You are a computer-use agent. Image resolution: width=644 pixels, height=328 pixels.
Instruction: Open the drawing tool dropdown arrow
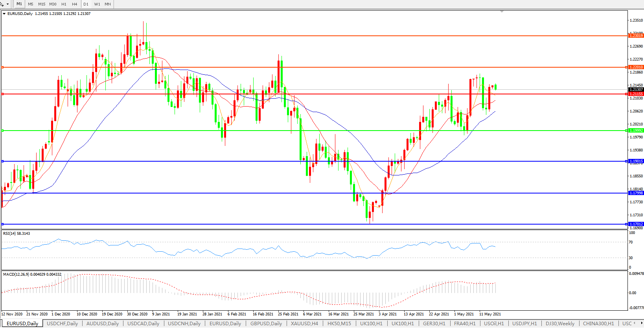click(x=7, y=4)
